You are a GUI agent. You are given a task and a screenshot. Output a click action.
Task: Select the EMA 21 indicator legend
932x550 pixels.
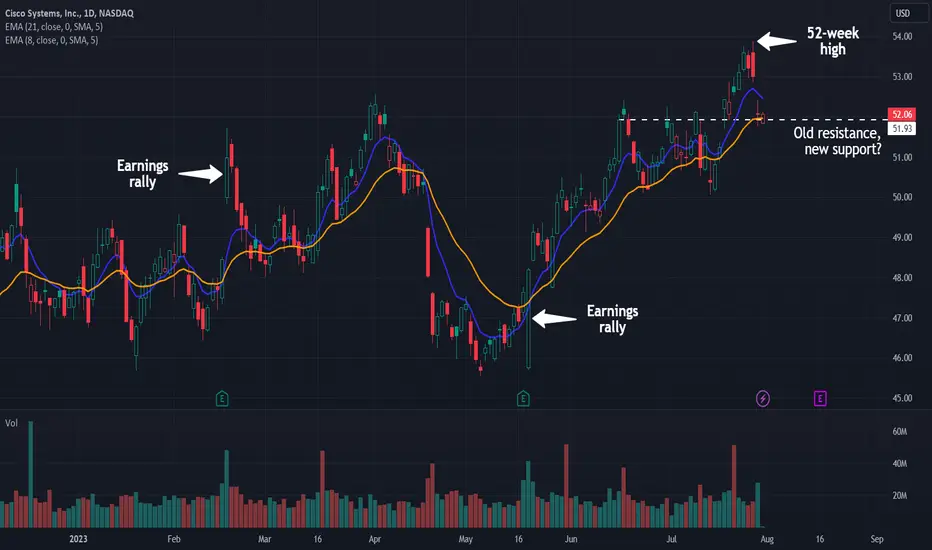pos(53,27)
